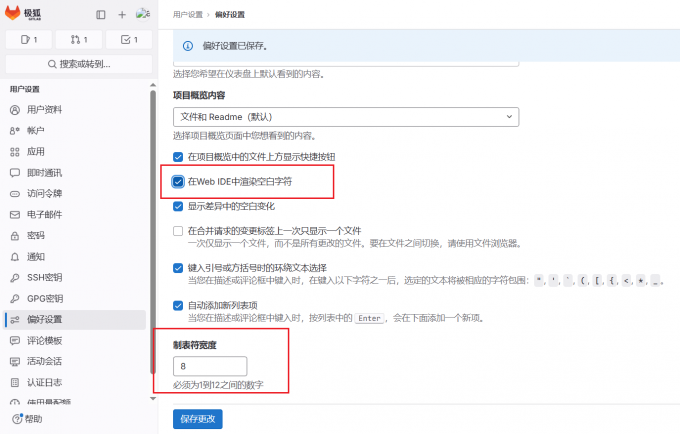Click the 项目概览内容 label

(x=199, y=95)
